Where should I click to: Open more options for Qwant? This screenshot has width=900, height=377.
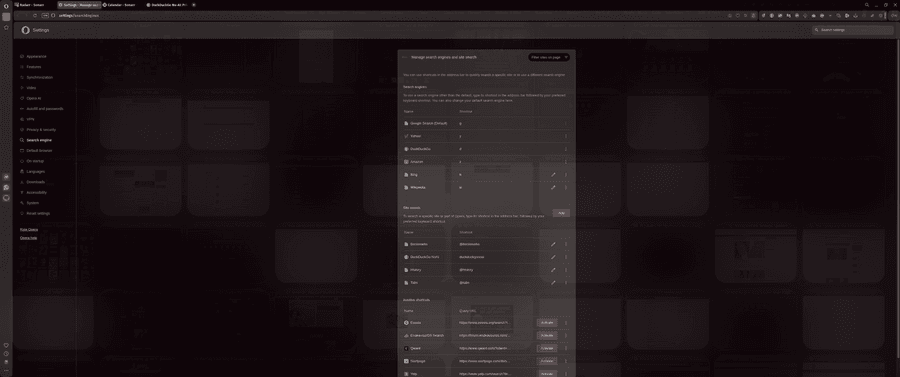[566, 348]
